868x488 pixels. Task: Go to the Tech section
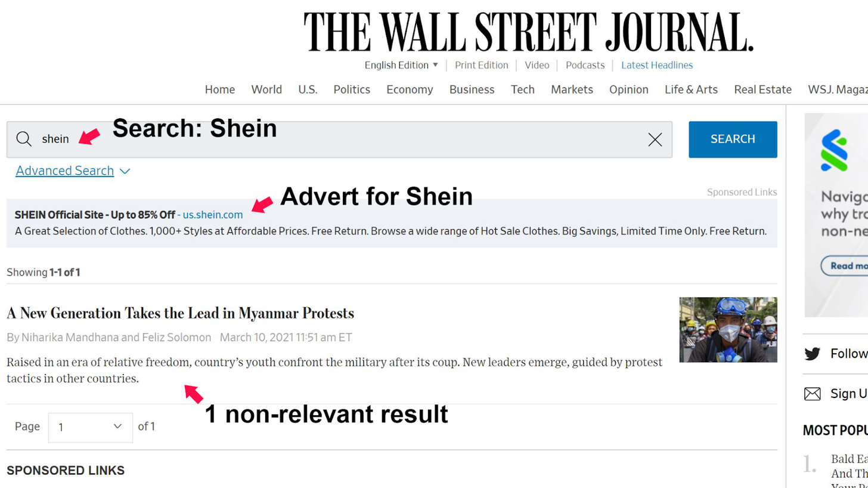click(522, 89)
